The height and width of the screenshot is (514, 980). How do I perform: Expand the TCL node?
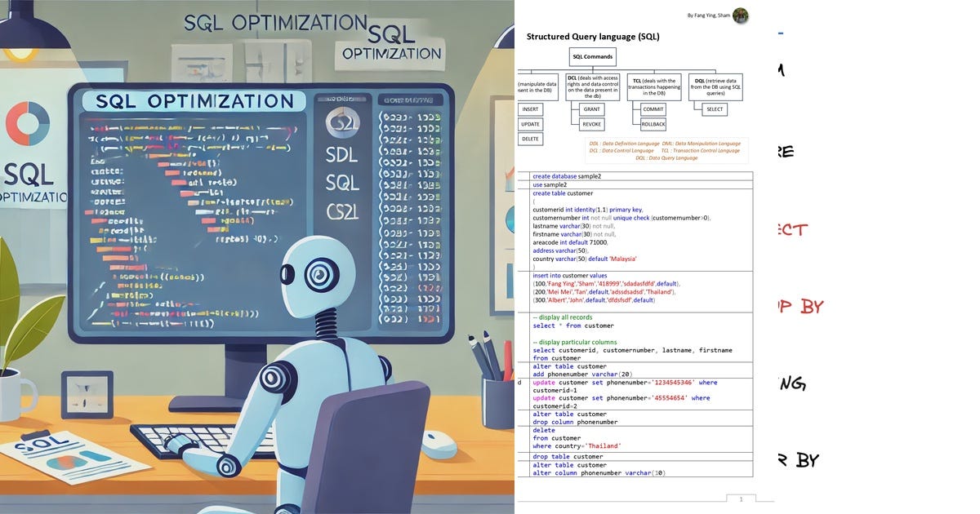(654, 87)
